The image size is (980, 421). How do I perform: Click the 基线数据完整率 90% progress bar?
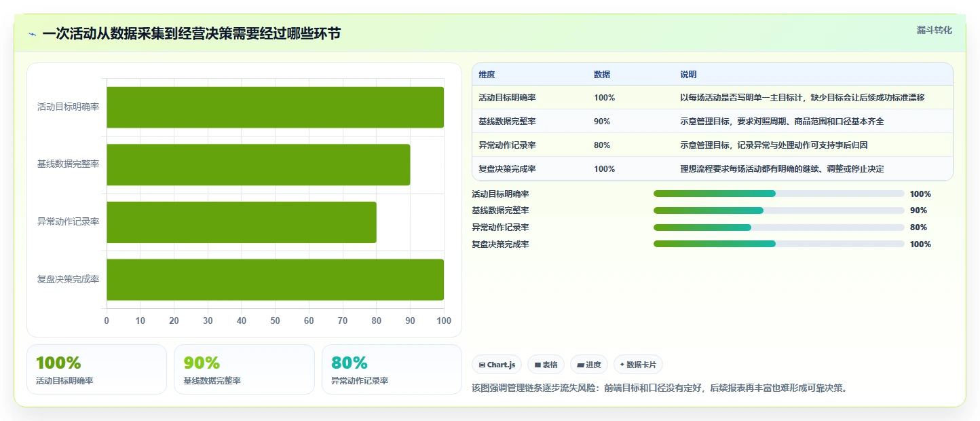[778, 210]
